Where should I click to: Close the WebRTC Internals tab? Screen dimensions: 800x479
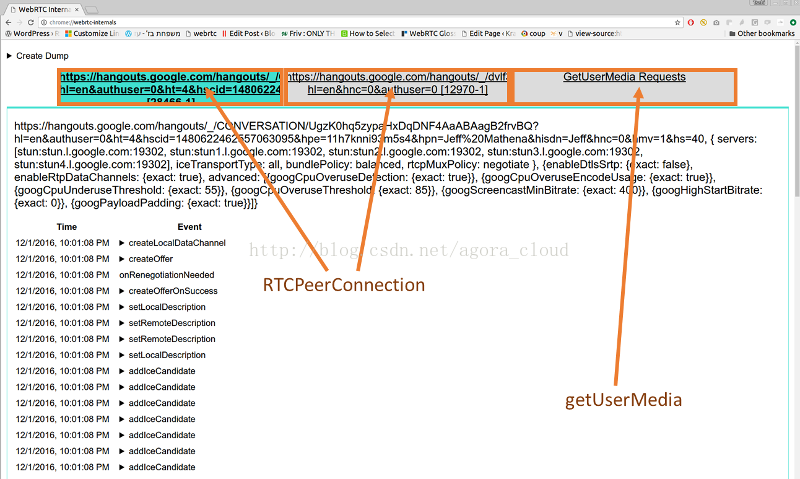(77, 9)
